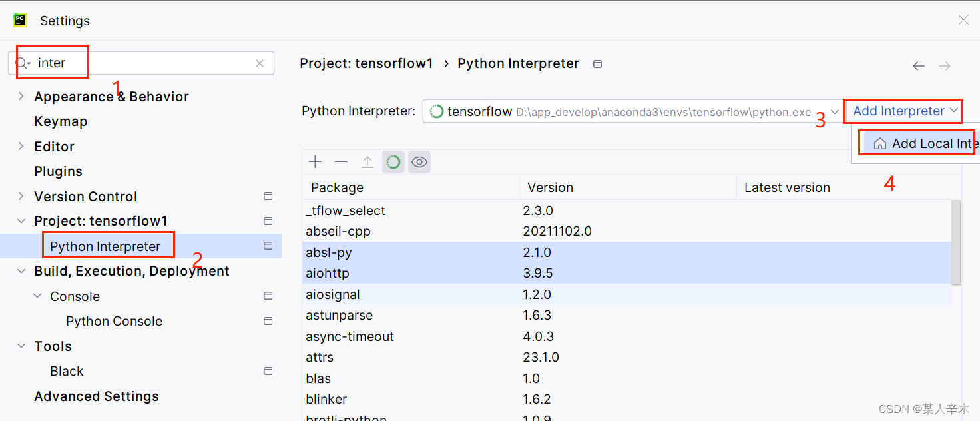Go back with the left arrow

(x=919, y=66)
